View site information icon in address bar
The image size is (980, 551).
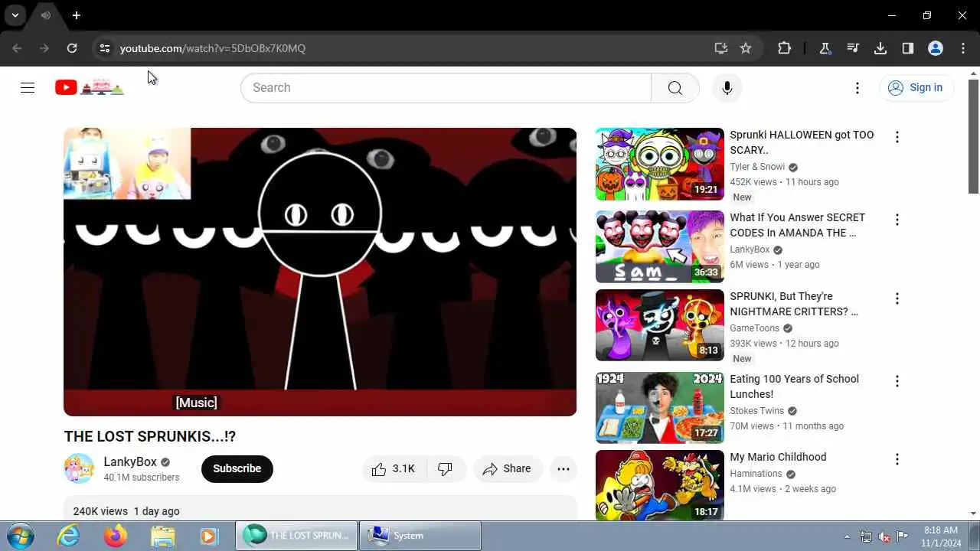pos(105,48)
